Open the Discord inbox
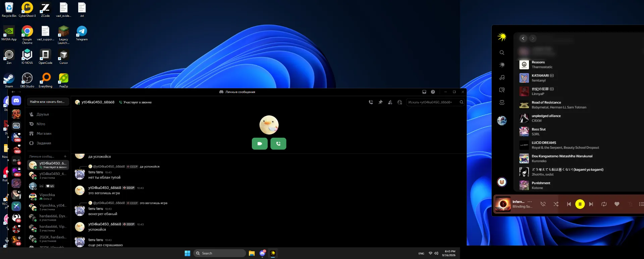This screenshot has height=259, width=644. [x=424, y=92]
